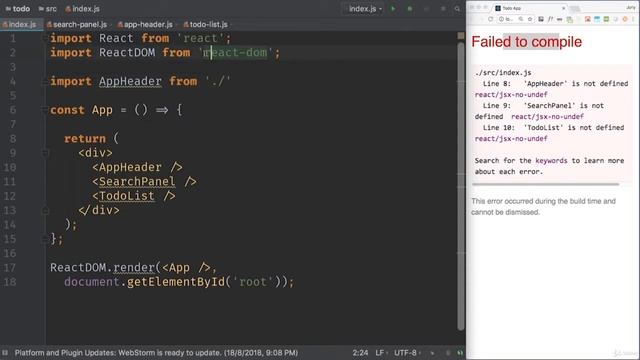The width and height of the screenshot is (640, 360).
Task: Click the browser address bar
Action: [x=515, y=19]
